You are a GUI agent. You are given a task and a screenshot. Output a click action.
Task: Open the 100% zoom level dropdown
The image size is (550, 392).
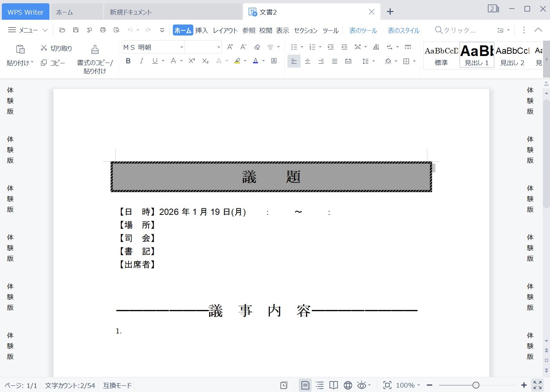[408, 385]
